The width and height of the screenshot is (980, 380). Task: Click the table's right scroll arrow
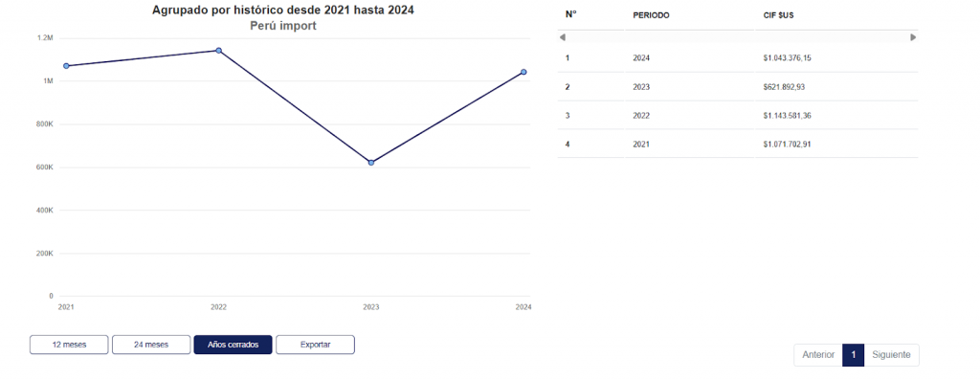click(x=913, y=37)
